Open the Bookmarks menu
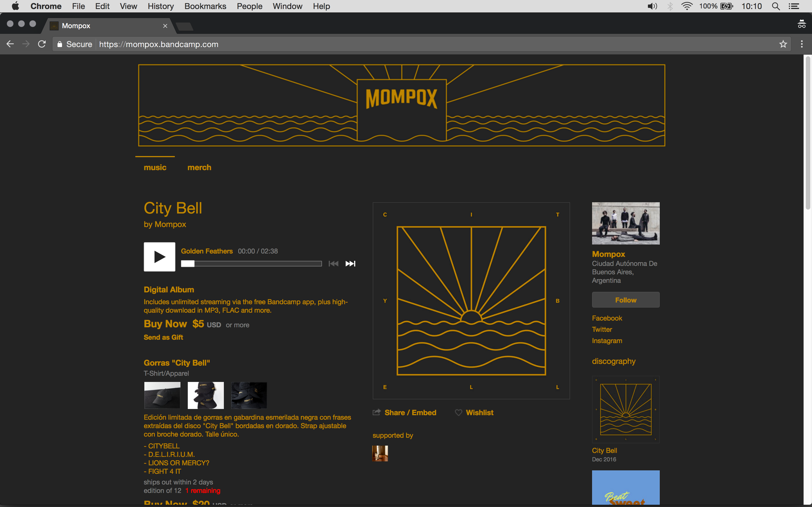The width and height of the screenshot is (812, 507). [x=205, y=6]
